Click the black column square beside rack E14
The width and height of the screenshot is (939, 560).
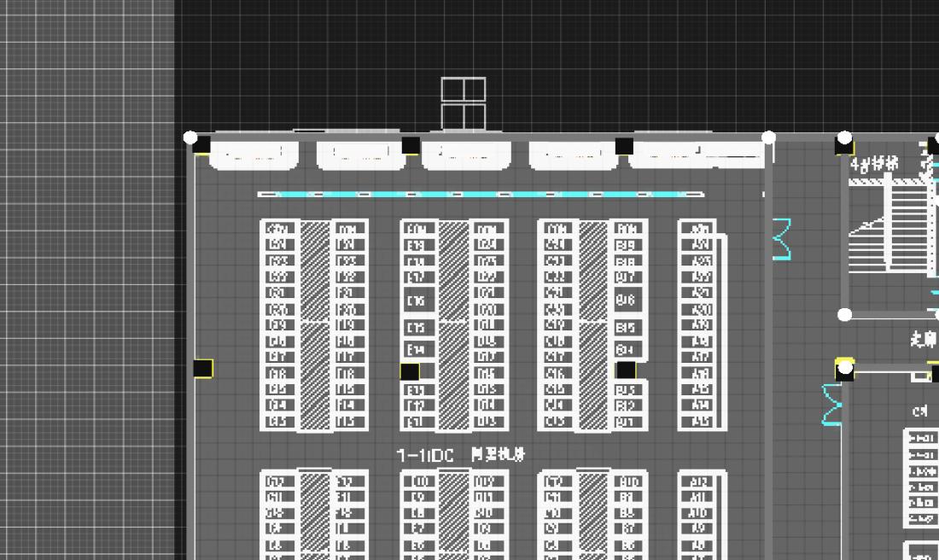click(x=410, y=371)
